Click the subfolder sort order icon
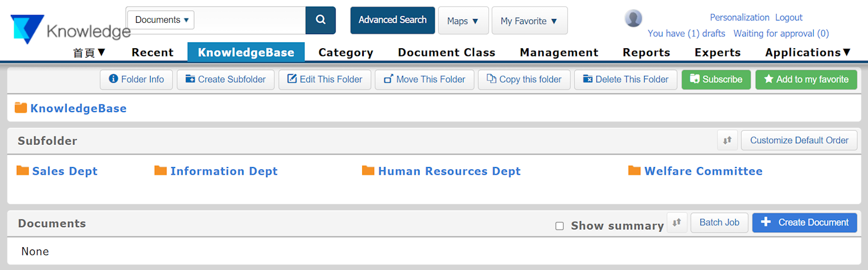 click(x=727, y=140)
